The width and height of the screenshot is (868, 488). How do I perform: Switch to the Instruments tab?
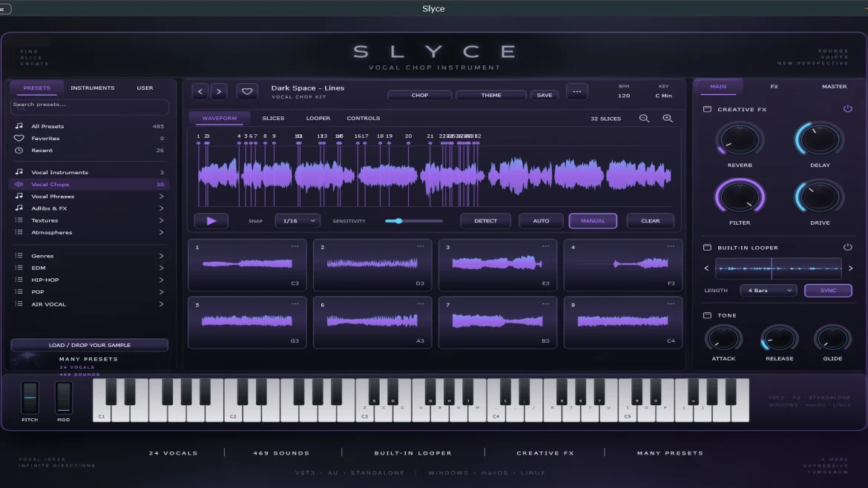tap(93, 88)
